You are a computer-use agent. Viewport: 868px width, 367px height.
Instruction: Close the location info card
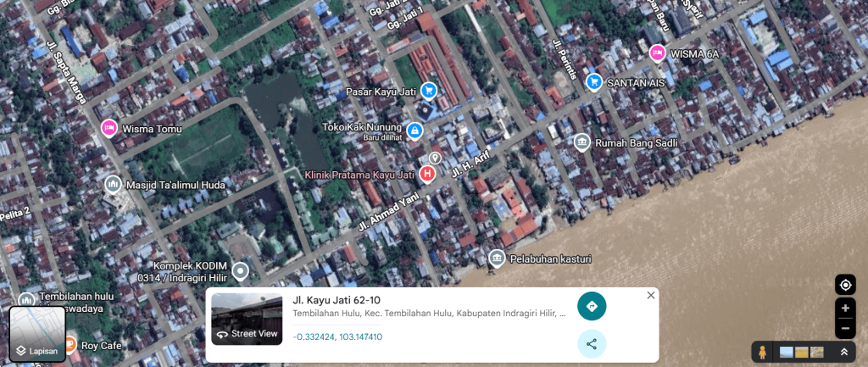coord(650,295)
